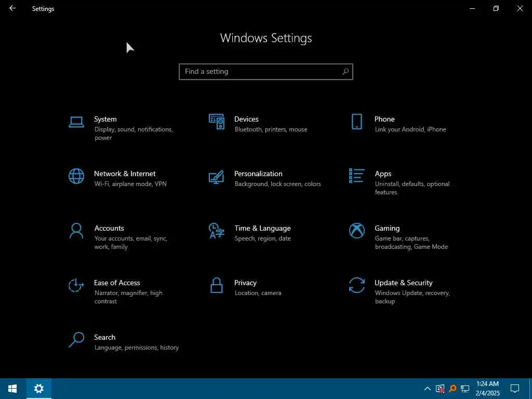Open the Gaming Xbox icon

click(x=356, y=231)
